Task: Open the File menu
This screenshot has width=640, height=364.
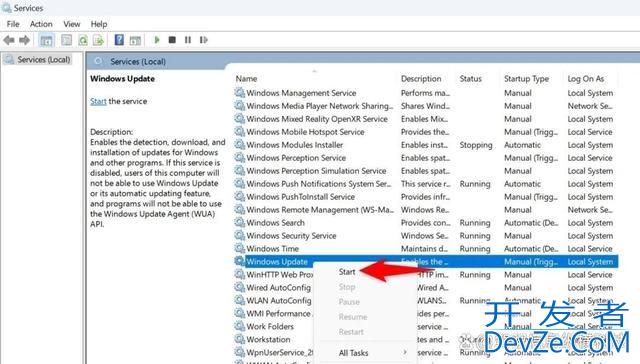Action: 13,24
